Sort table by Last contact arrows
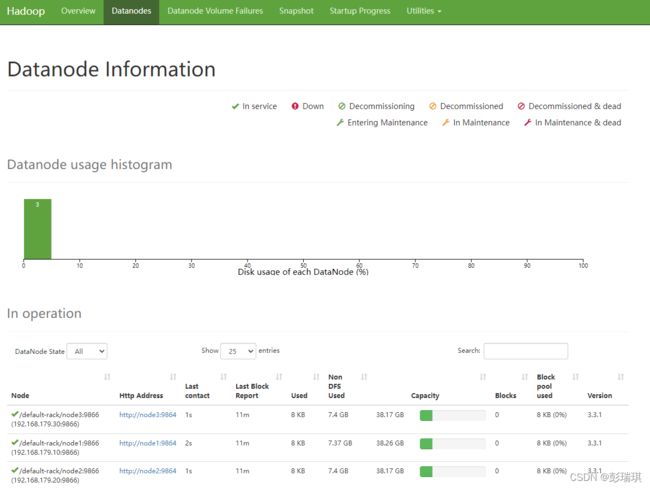The height and width of the screenshot is (488, 650). click(223, 377)
